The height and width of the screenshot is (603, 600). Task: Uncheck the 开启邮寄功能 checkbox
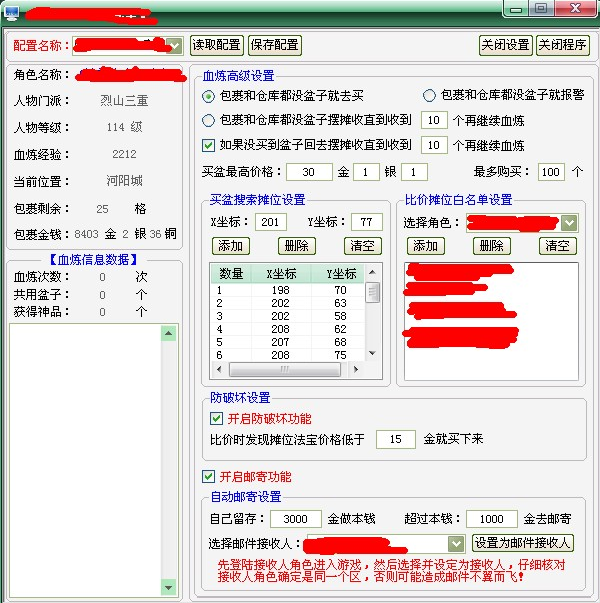click(209, 476)
